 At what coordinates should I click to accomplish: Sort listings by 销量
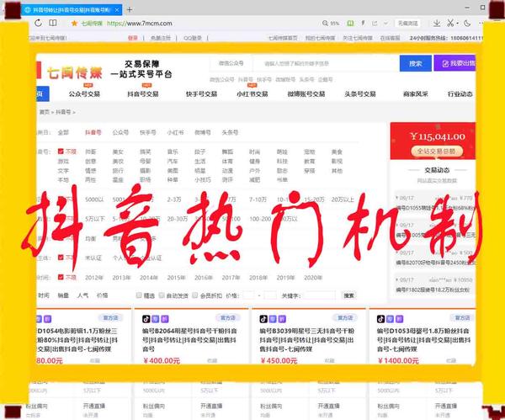pyautogui.click(x=63, y=295)
